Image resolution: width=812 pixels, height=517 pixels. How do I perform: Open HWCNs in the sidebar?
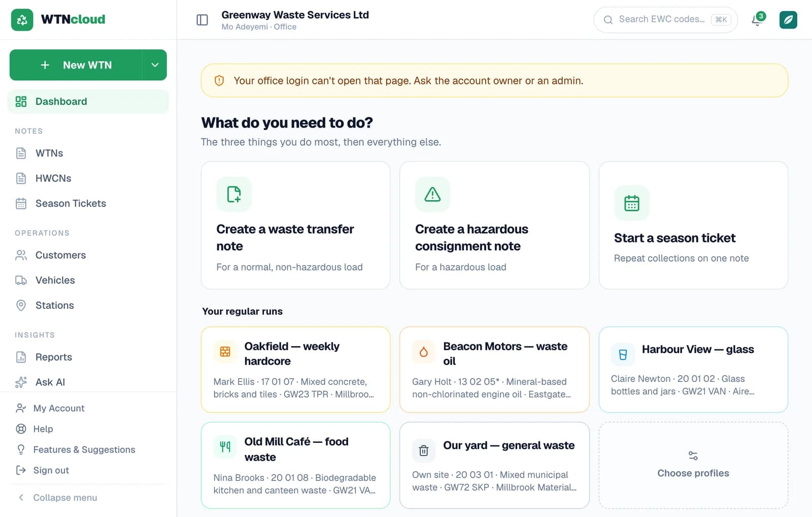(x=88, y=178)
